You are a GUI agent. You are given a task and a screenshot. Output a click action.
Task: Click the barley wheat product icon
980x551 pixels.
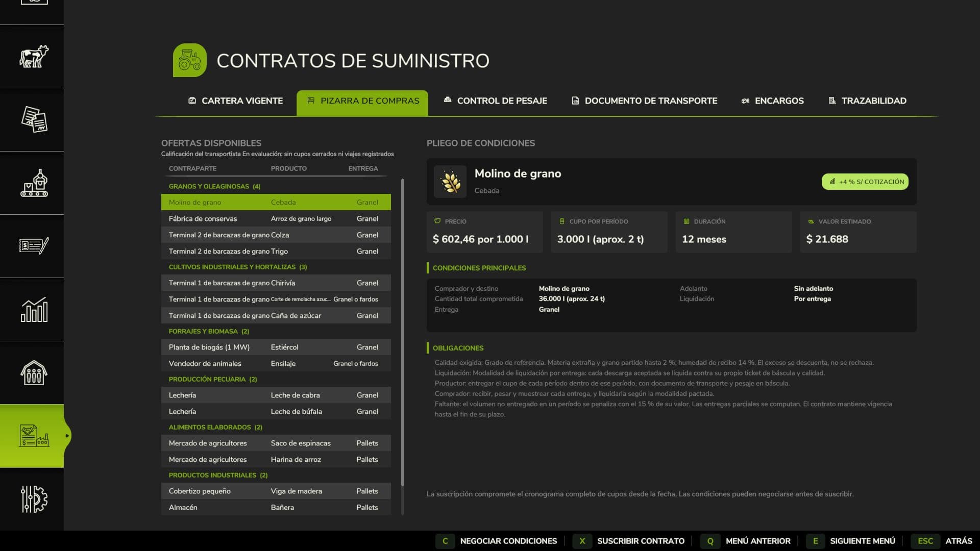click(450, 182)
